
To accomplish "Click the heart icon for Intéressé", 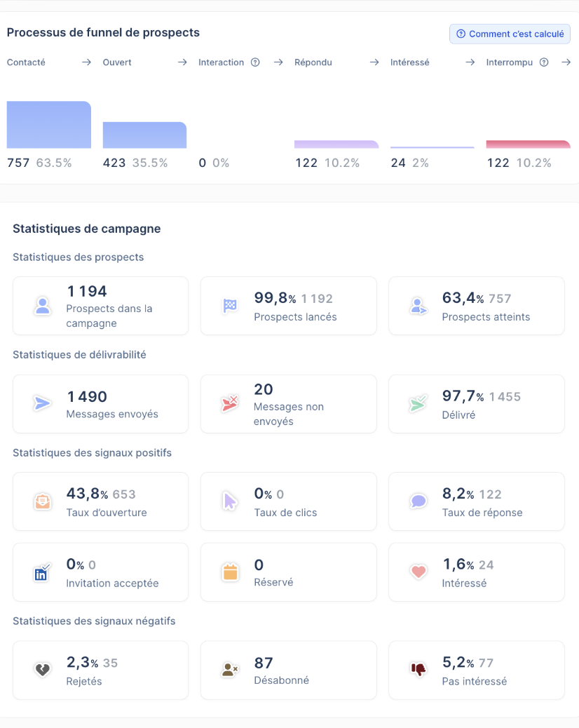I will tap(418, 572).
